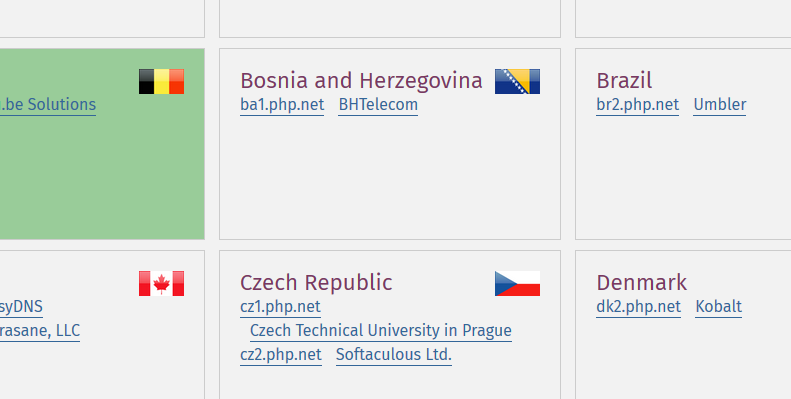Image resolution: width=791 pixels, height=399 pixels.
Task: Open the partially visible syDNS link
Action: coord(21,307)
